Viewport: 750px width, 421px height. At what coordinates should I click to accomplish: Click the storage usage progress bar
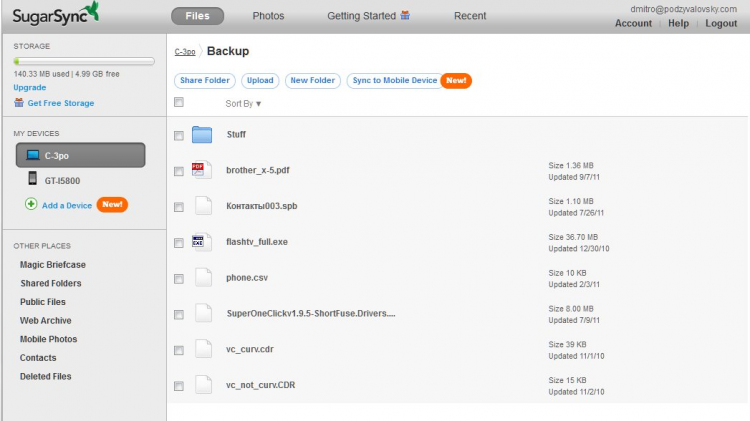coord(84,61)
